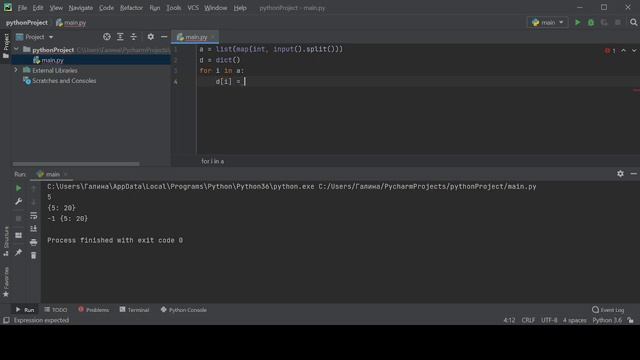Open the Refactor menu
640x360 pixels.
131,8
